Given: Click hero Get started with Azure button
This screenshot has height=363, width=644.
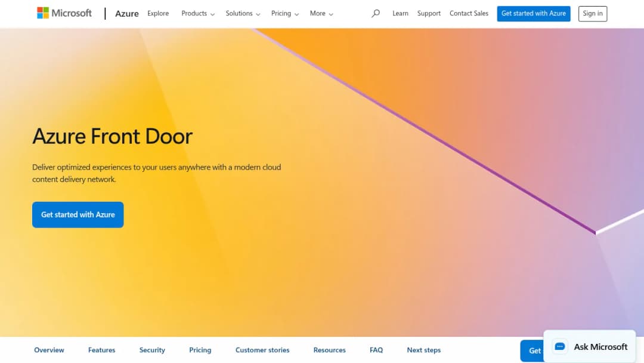Looking at the screenshot, I should point(78,214).
